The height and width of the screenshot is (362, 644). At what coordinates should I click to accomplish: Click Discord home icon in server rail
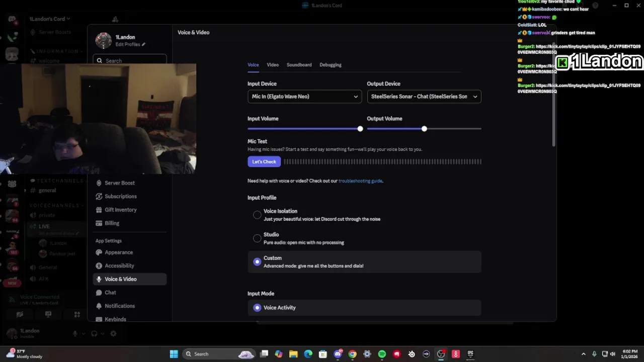pos(12,19)
